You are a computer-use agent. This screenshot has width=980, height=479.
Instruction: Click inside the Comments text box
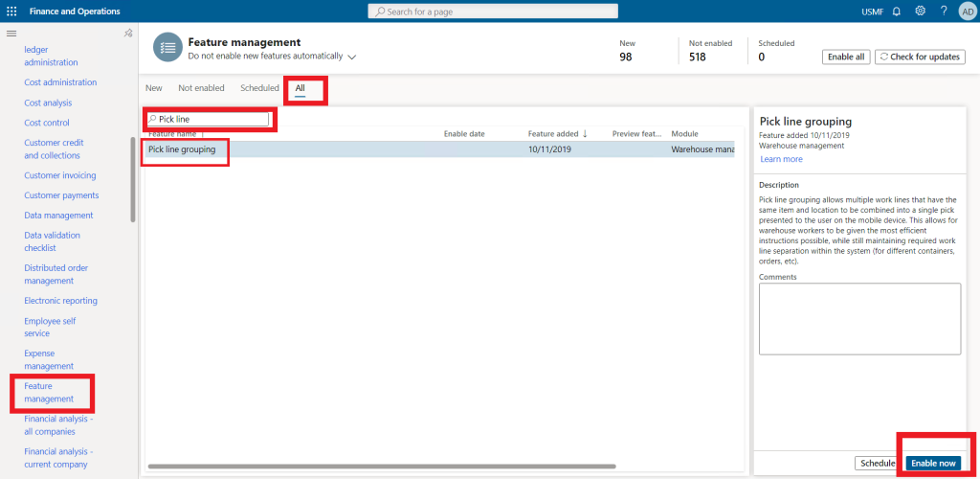[x=859, y=319]
